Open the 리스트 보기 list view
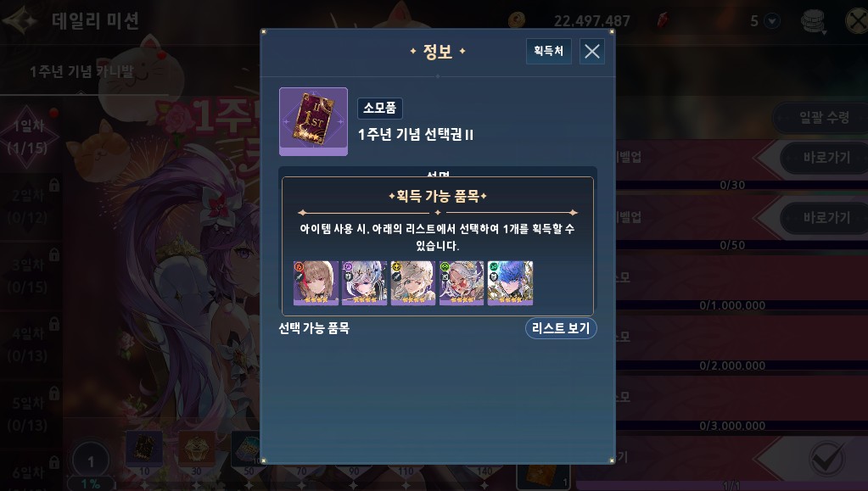Image resolution: width=868 pixels, height=491 pixels. coord(561,328)
